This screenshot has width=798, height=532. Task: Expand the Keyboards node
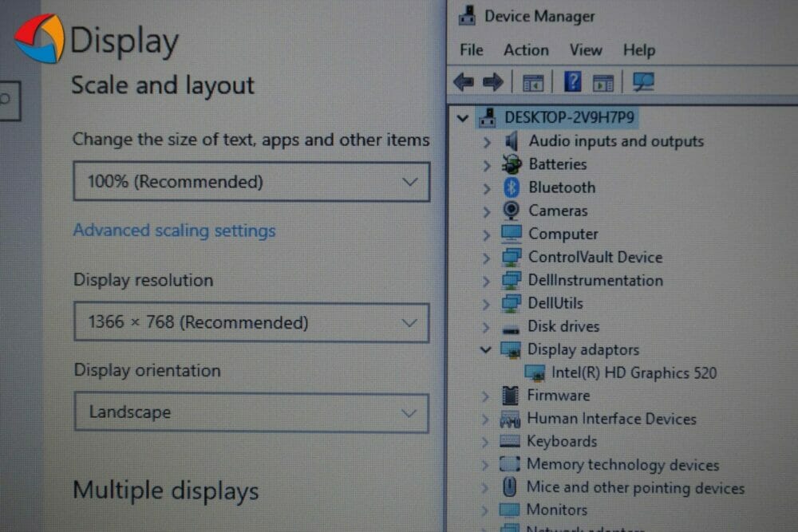pyautogui.click(x=486, y=442)
